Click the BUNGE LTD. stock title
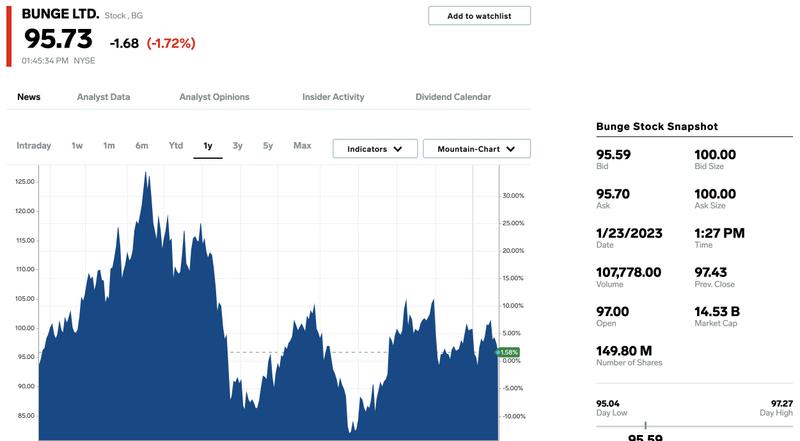Image resolution: width=800 pixels, height=441 pixels. tap(60, 14)
